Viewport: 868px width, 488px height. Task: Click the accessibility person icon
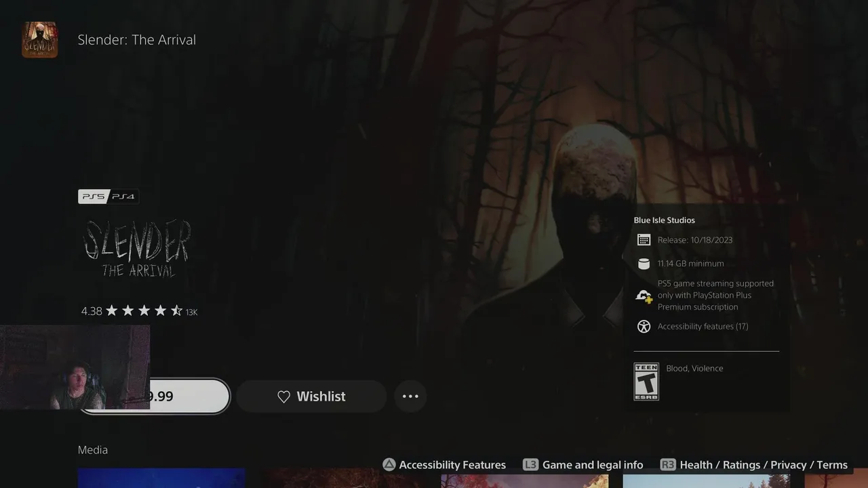(x=644, y=327)
